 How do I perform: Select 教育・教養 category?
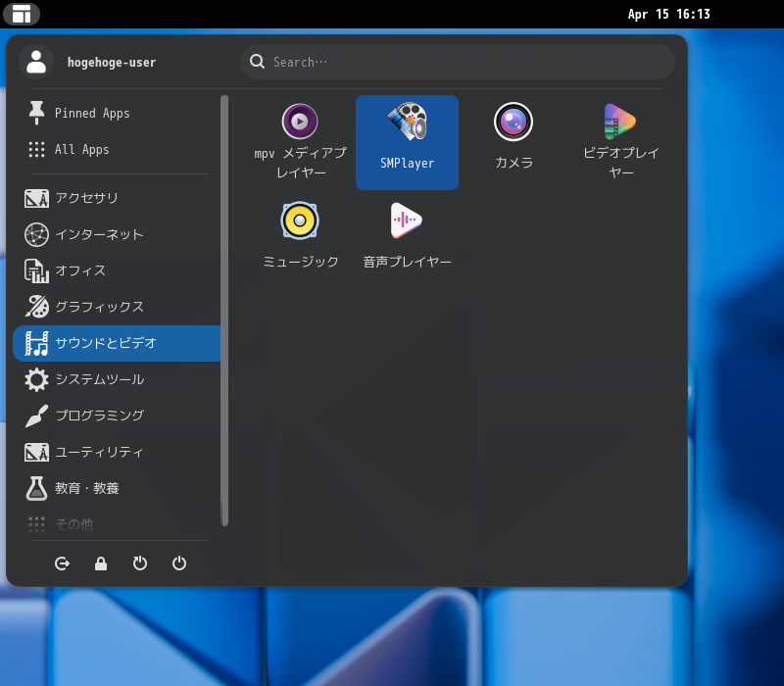[x=117, y=488]
